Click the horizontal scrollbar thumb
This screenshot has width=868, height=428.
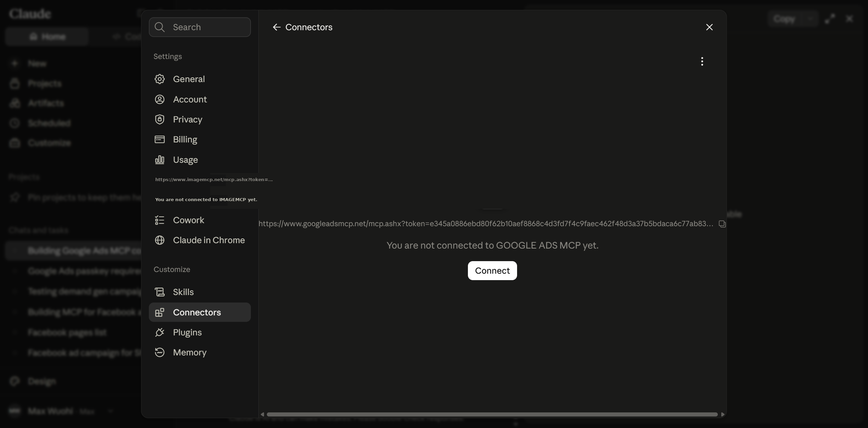492,414
